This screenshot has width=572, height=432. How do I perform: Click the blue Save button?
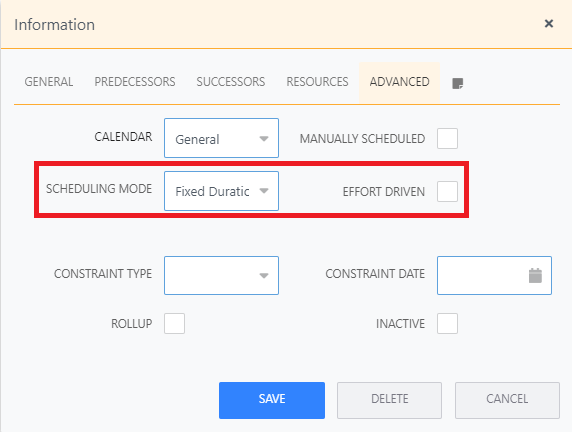point(272,400)
